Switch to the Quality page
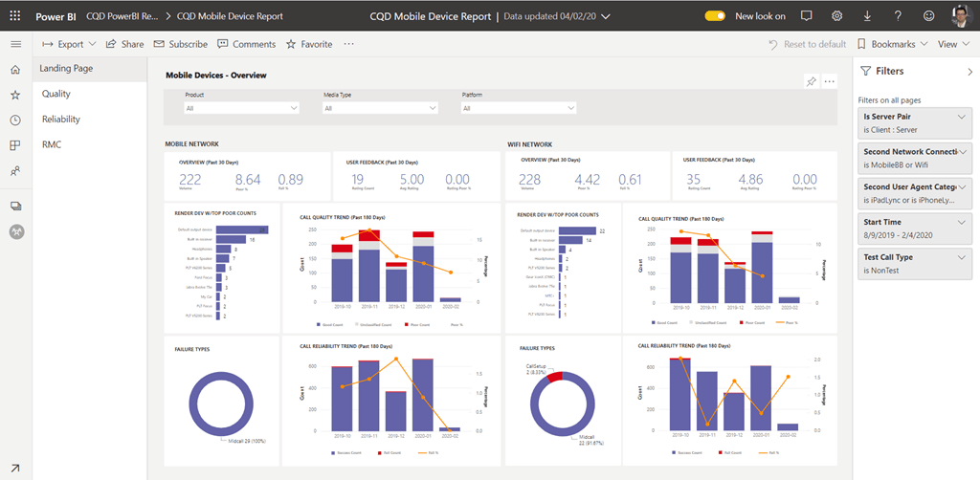The width and height of the screenshot is (980, 480). point(56,94)
